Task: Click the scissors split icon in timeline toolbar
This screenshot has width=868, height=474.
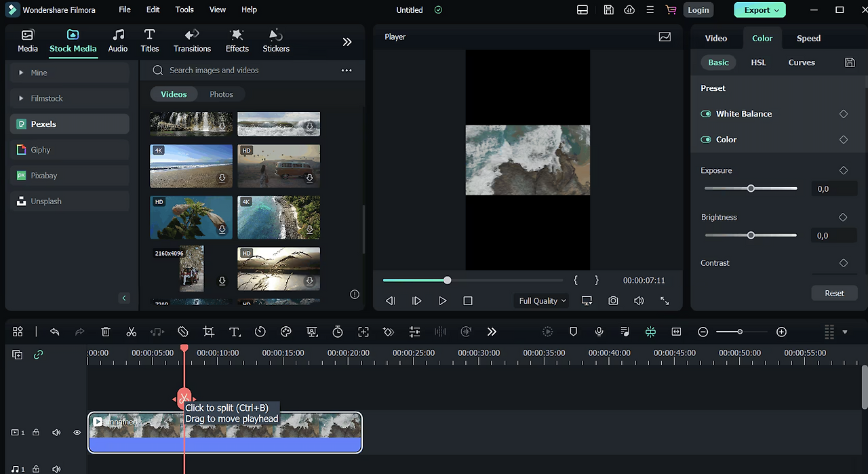Action: [x=132, y=332]
